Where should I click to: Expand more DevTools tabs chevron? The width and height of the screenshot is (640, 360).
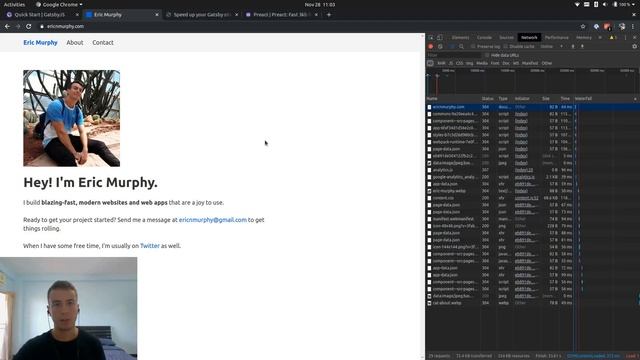pos(600,38)
